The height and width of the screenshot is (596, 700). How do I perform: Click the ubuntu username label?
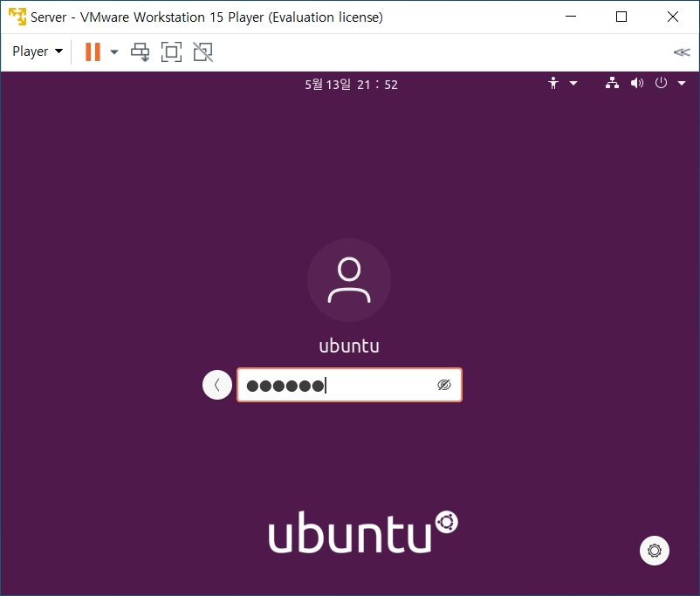[x=349, y=346]
